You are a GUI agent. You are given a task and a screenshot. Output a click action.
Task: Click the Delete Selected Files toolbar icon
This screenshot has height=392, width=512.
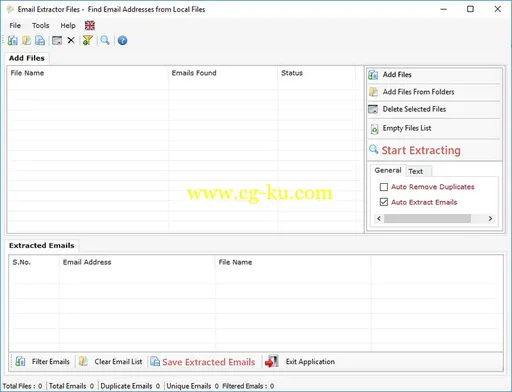coord(57,40)
